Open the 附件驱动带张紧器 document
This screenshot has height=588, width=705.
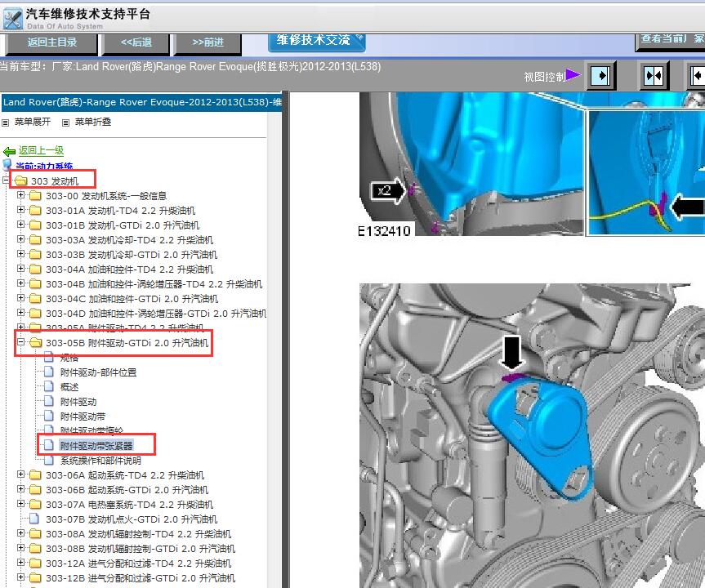96,446
